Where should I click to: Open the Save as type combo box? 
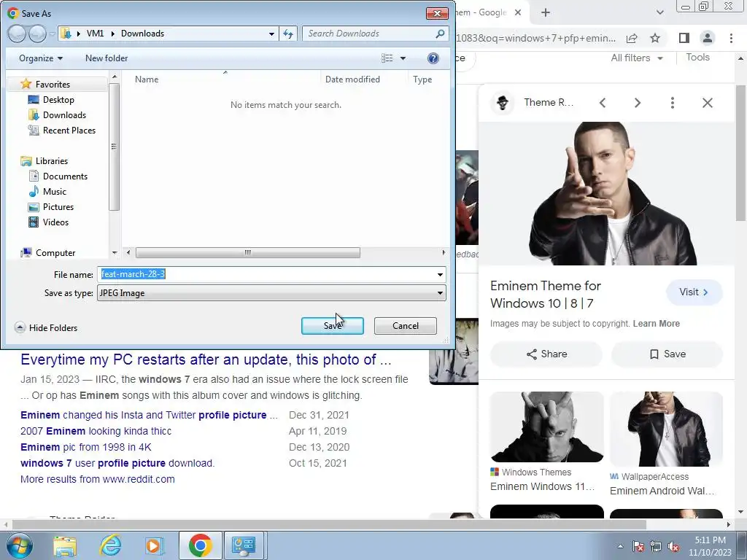pyautogui.click(x=271, y=293)
